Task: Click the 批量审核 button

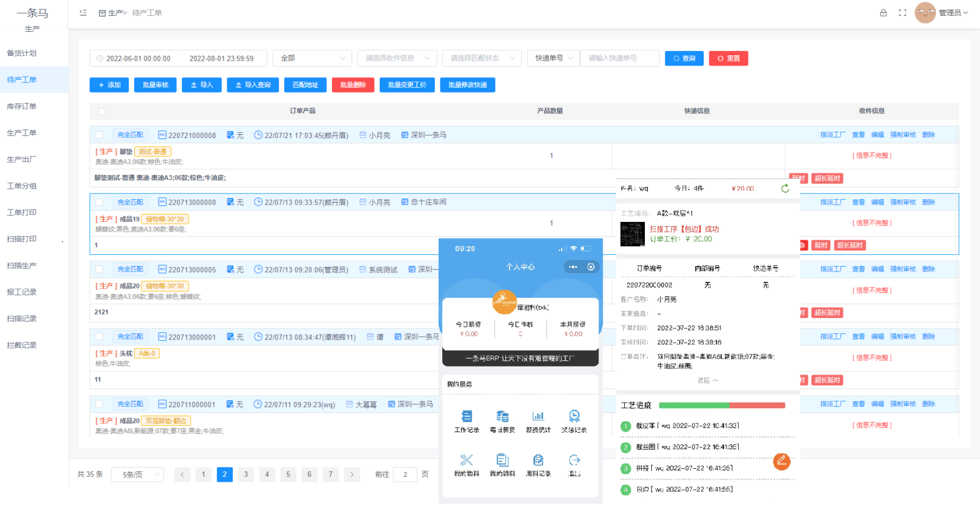Action: tap(156, 85)
